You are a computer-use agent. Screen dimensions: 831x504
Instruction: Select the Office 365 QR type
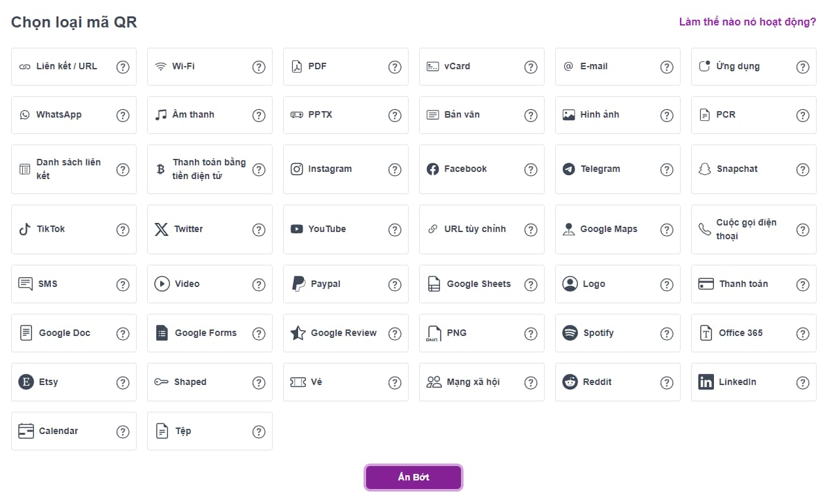pos(754,333)
